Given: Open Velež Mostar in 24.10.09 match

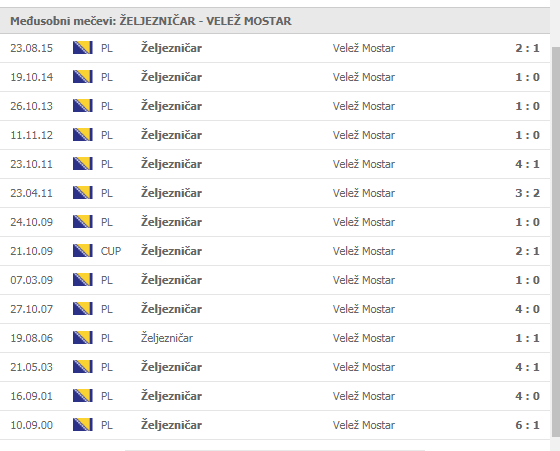Looking at the screenshot, I should pos(364,222).
